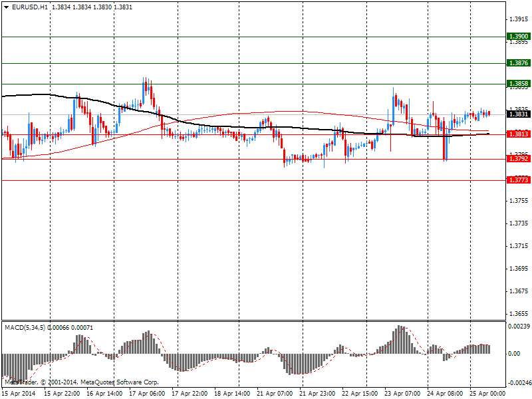Select the 24 Apr 08:00 time axis label
532x399 pixels.
click(445, 394)
